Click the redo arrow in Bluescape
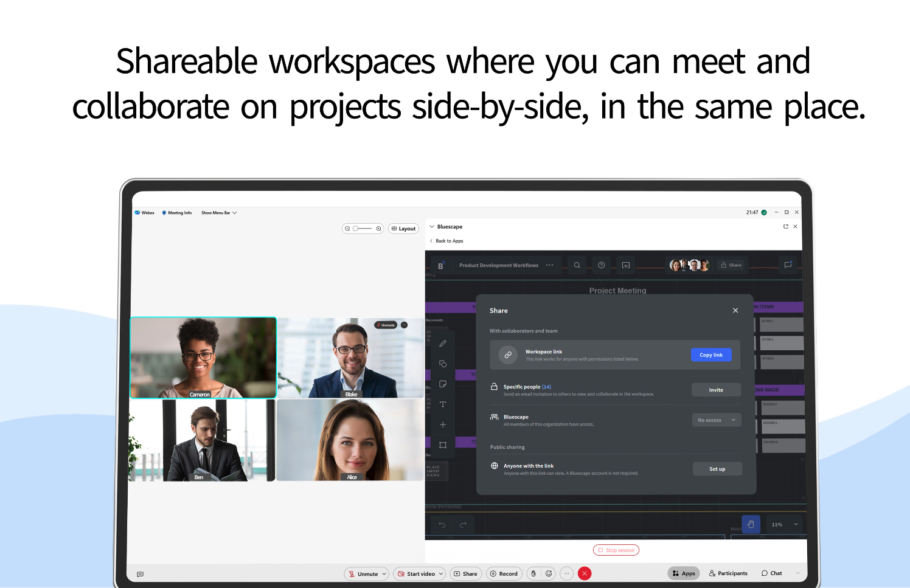This screenshot has width=910, height=588. pos(463,525)
